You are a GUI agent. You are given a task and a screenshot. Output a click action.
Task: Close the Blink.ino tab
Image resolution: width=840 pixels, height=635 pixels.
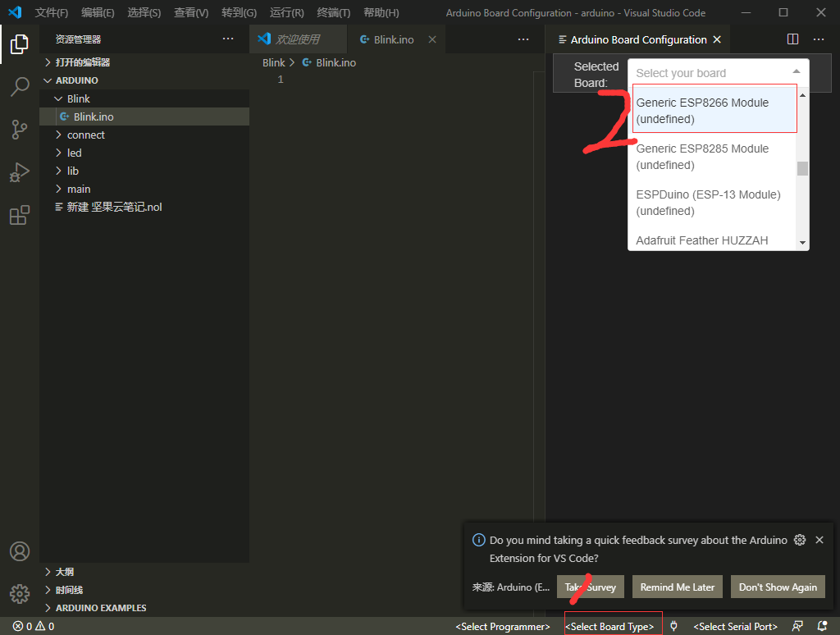pyautogui.click(x=432, y=39)
